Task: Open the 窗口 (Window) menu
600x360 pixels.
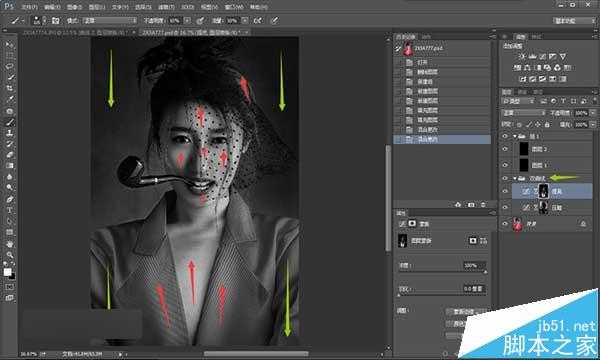Action: click(234, 7)
